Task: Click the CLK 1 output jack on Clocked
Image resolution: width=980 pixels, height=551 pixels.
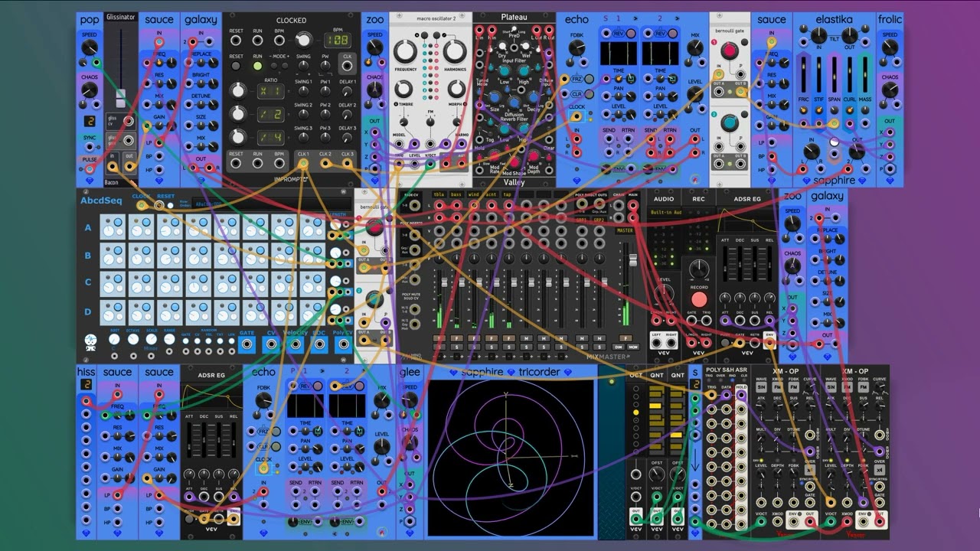Action: click(x=303, y=162)
